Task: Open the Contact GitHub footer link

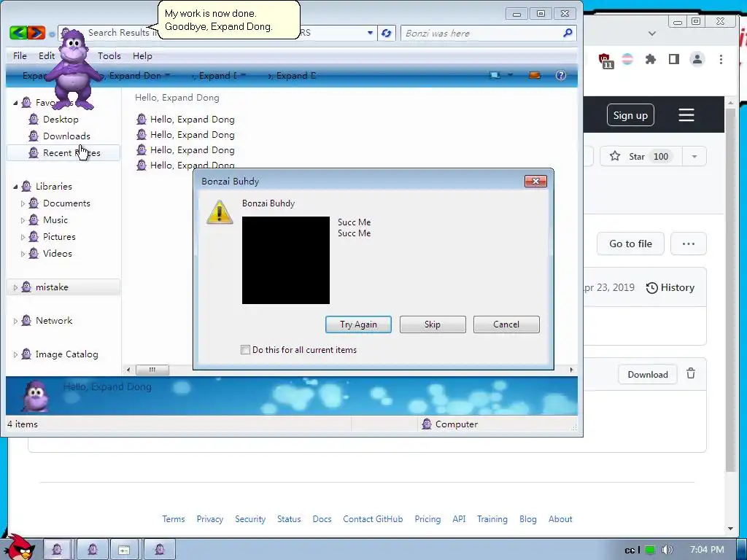Action: pyautogui.click(x=373, y=518)
